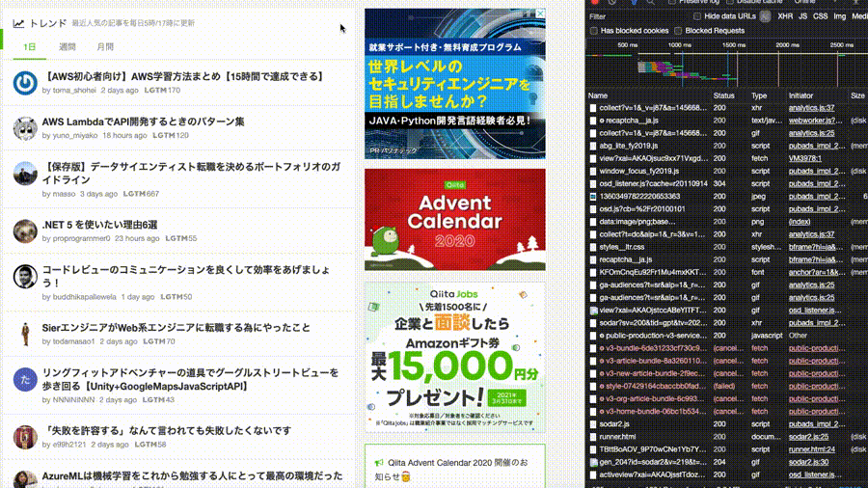Screen dimensions: 868x488
Task: Enable Blocked Requests checkbox
Action: tap(678, 31)
